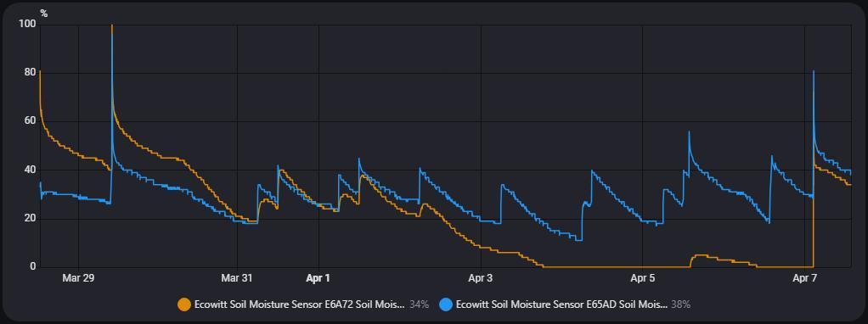Image resolution: width=868 pixels, height=324 pixels.
Task: Toggle the orange E6A72 sensor legend dot
Action: point(183,304)
